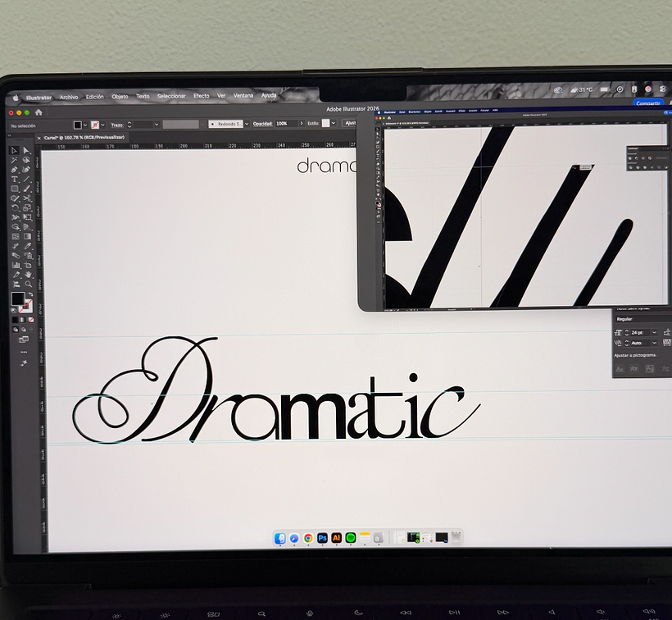Pick the Eyedropper tool
The height and width of the screenshot is (620, 672).
pos(27,246)
